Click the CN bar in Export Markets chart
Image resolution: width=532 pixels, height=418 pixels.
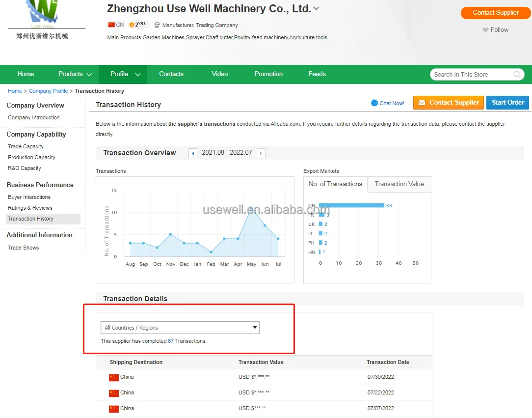point(351,205)
